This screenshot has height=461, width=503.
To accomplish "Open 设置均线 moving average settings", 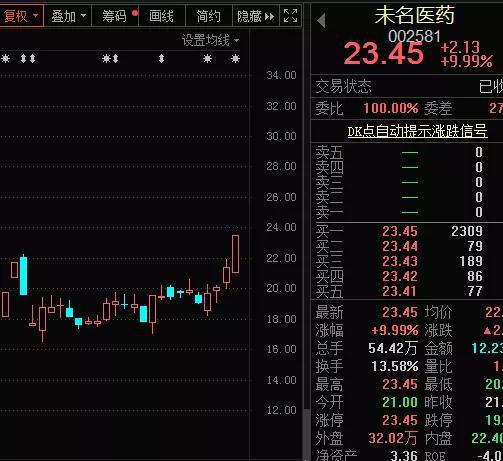I will coord(210,40).
